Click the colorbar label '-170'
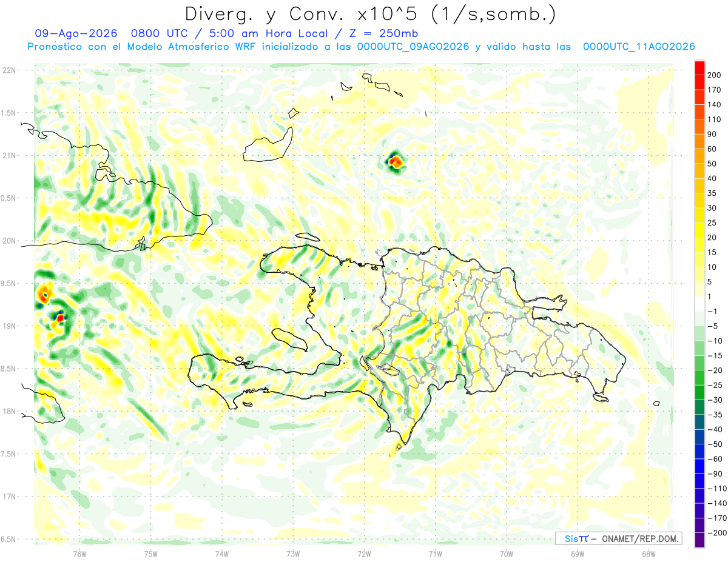Image resolution: width=728 pixels, height=562 pixels. point(717,518)
